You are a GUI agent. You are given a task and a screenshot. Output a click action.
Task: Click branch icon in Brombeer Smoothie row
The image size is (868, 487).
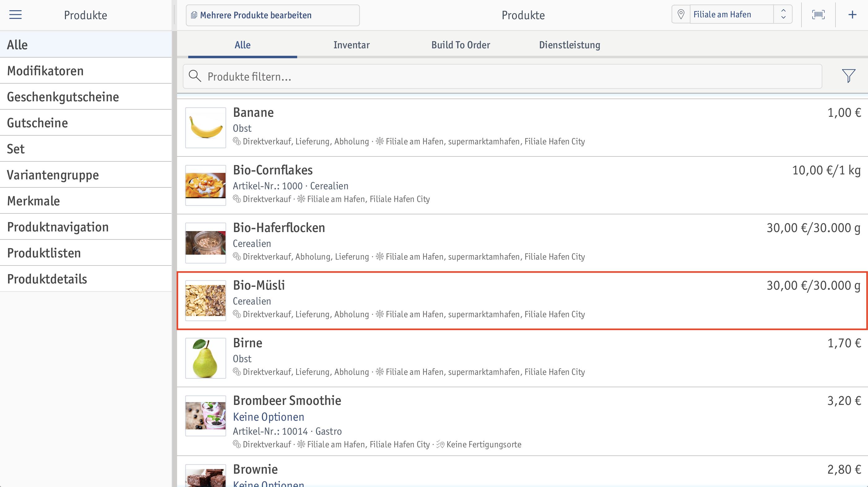pos(301,445)
